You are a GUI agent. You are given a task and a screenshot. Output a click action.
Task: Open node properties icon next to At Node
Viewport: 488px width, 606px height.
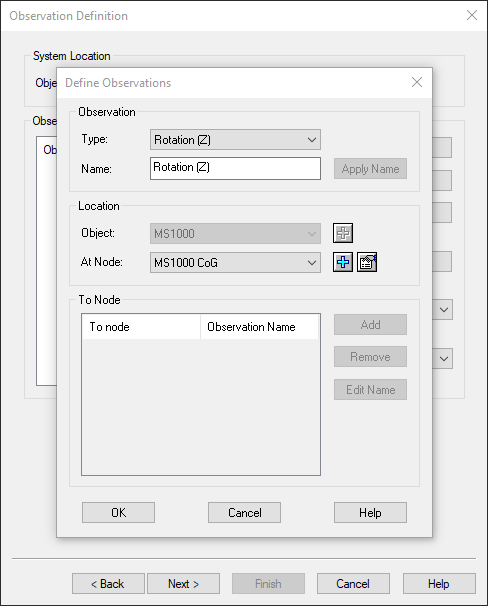click(367, 262)
